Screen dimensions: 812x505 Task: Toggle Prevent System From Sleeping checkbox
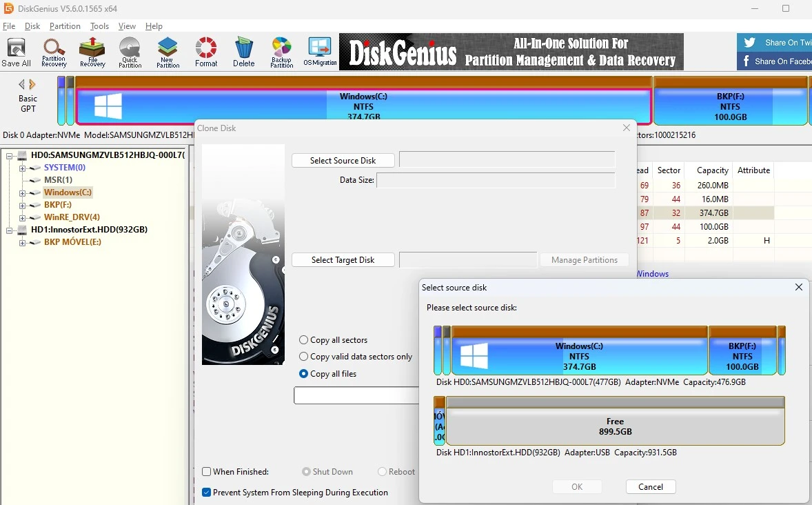coord(207,493)
